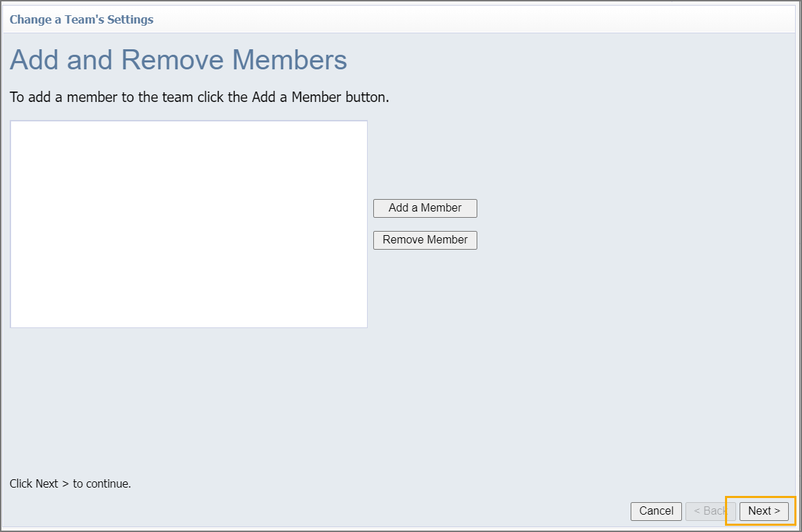This screenshot has width=802, height=532.
Task: Click the bottom edge of the members list box
Action: tap(189, 327)
